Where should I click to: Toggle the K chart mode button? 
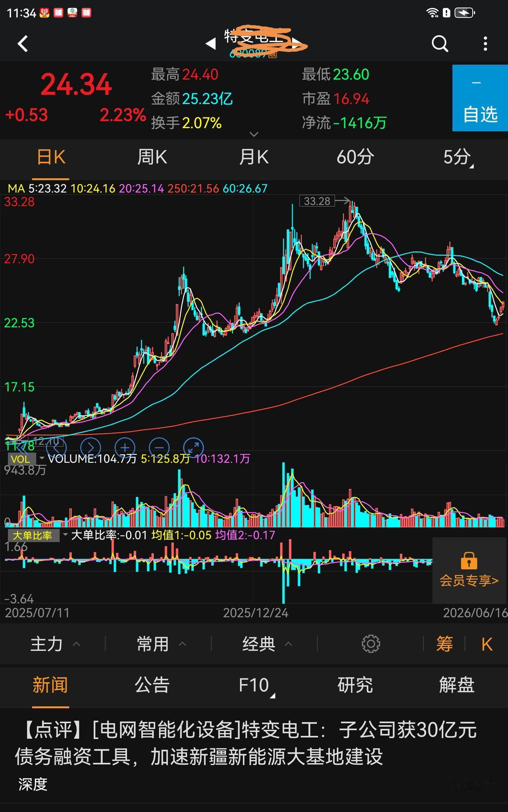point(487,644)
